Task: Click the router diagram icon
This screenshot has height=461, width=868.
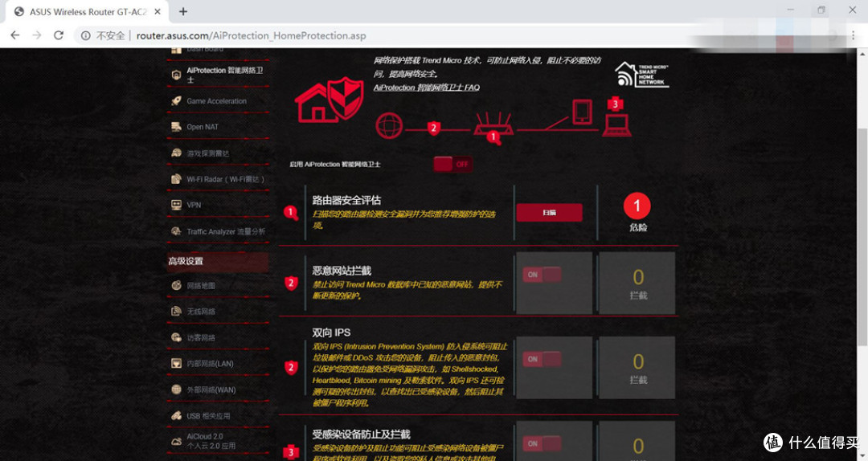Action: click(493, 124)
